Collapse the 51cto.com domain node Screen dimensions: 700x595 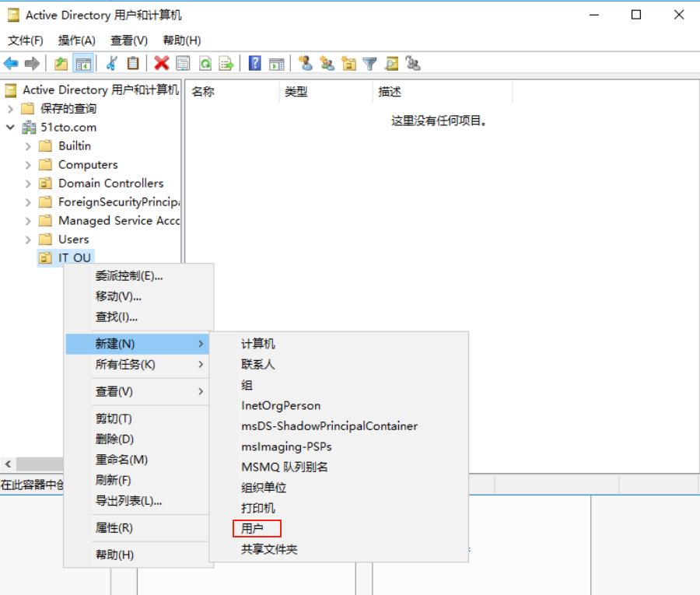[x=10, y=128]
